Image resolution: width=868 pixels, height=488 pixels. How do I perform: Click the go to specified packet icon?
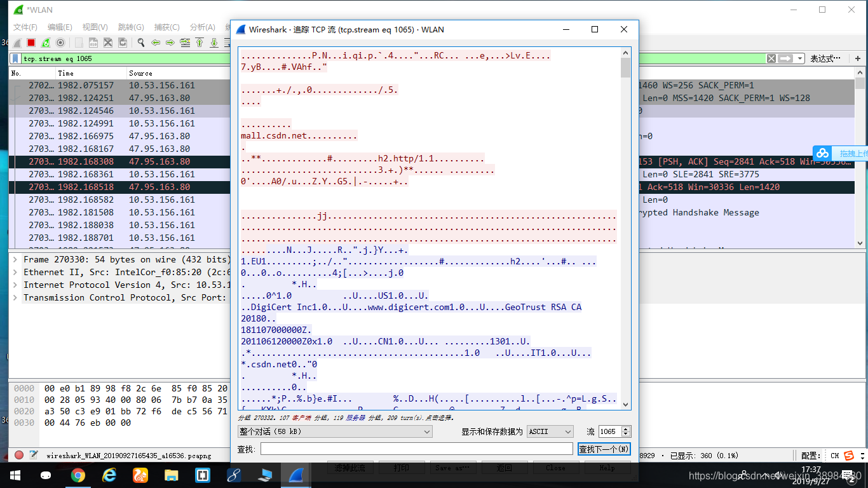[185, 43]
